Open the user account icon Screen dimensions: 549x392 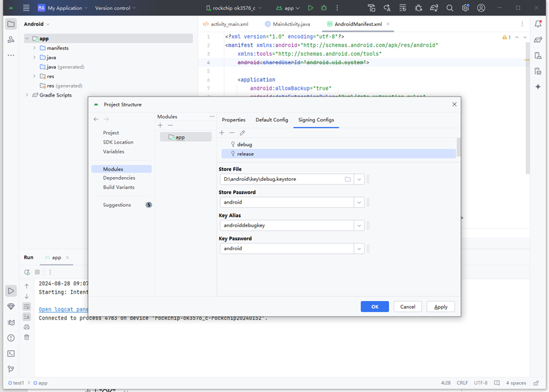click(x=481, y=7)
